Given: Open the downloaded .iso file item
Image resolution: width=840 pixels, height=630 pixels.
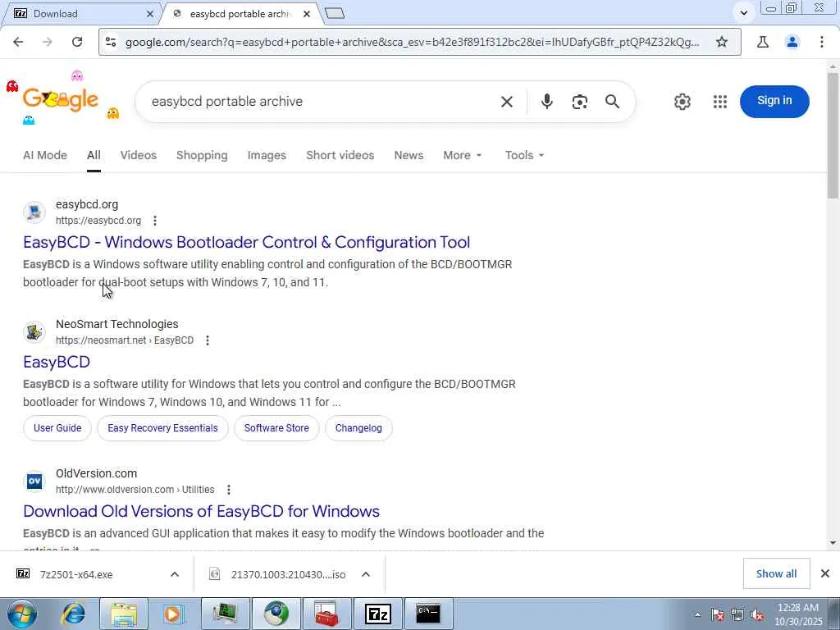Looking at the screenshot, I should 288,574.
